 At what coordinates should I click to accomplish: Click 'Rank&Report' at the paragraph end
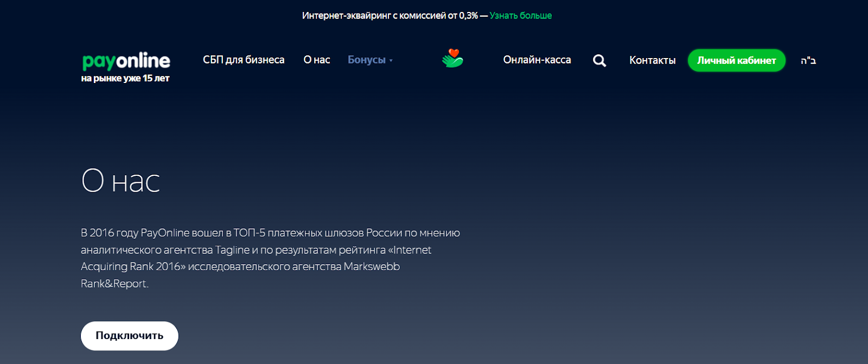coord(114,284)
